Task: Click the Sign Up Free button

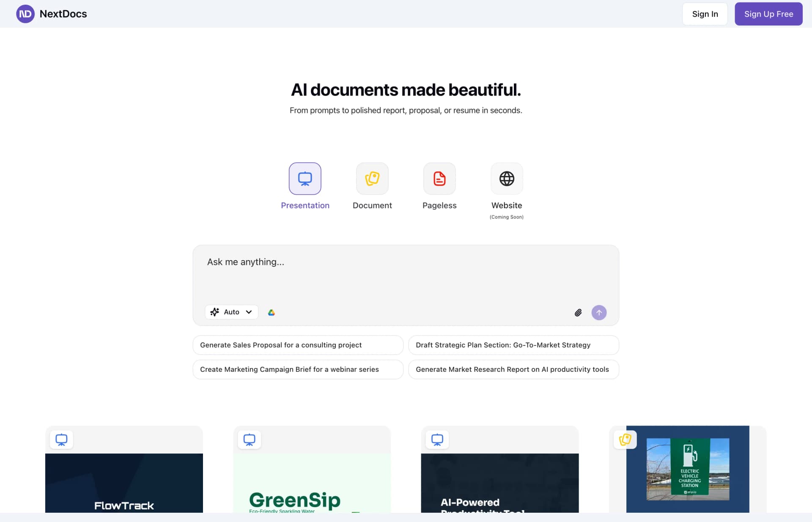Action: click(x=768, y=14)
